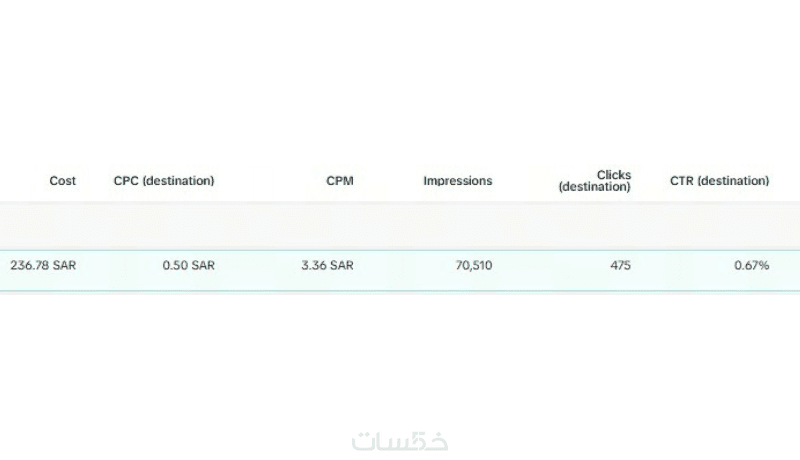The width and height of the screenshot is (800, 460).
Task: Click the 3.36 SAR CPM value
Action: pos(327,266)
